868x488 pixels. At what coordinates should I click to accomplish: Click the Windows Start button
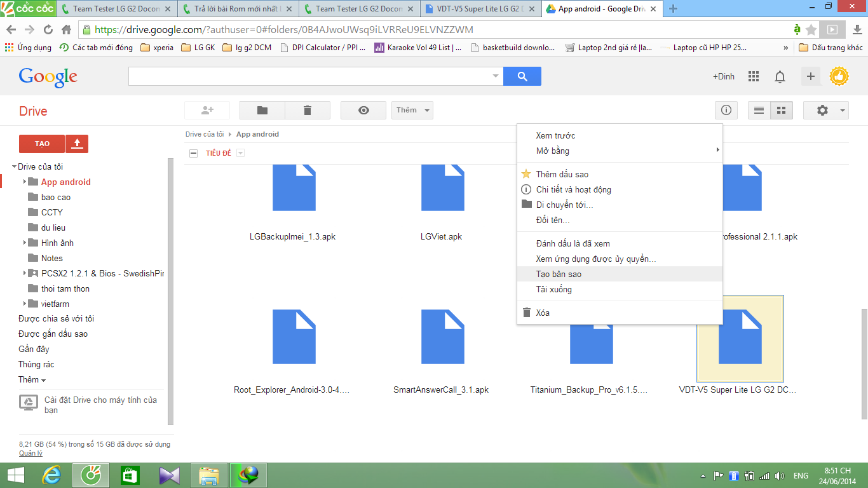click(15, 475)
